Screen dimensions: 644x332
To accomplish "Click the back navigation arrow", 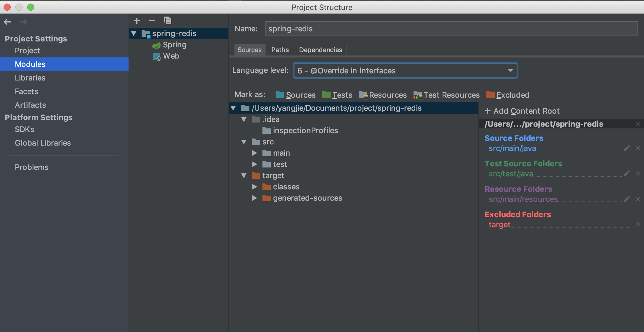I will 8,22.
